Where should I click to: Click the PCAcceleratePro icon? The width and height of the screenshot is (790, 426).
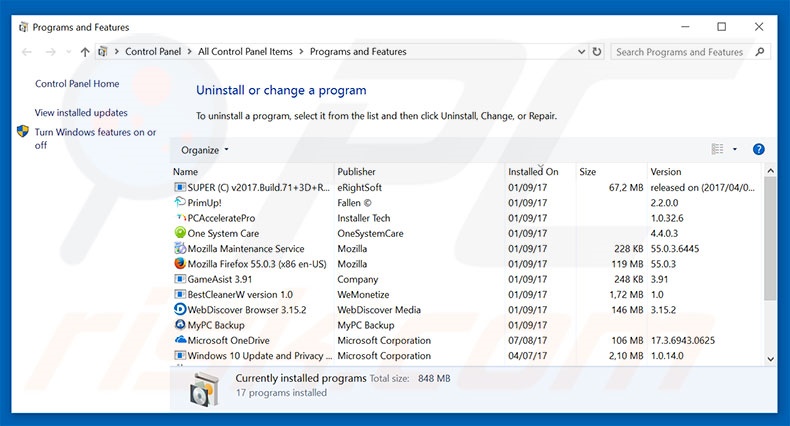(x=180, y=218)
